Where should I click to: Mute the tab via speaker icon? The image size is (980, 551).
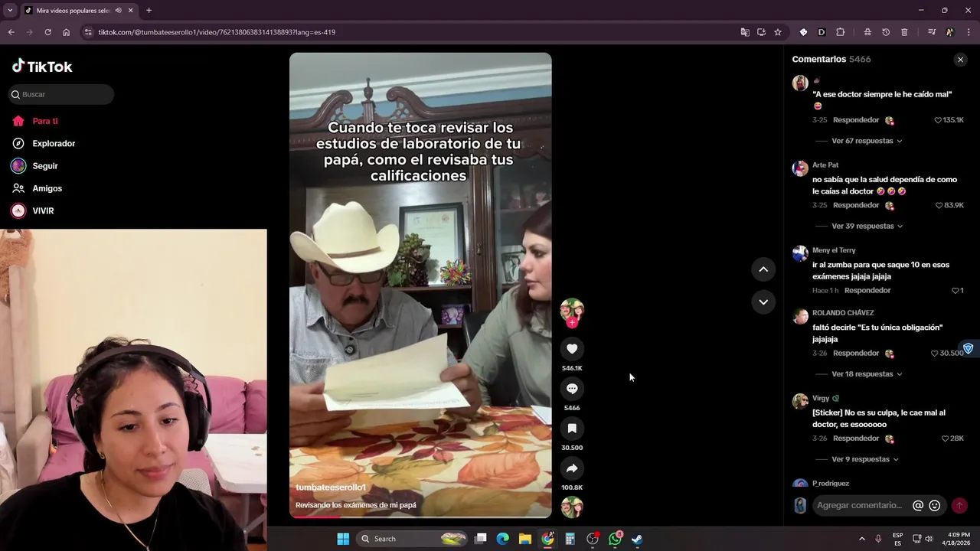[x=118, y=11]
